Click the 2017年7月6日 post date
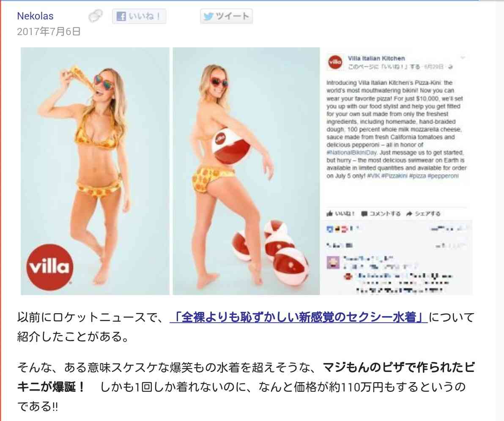The width and height of the screenshot is (504, 421). pos(49,32)
